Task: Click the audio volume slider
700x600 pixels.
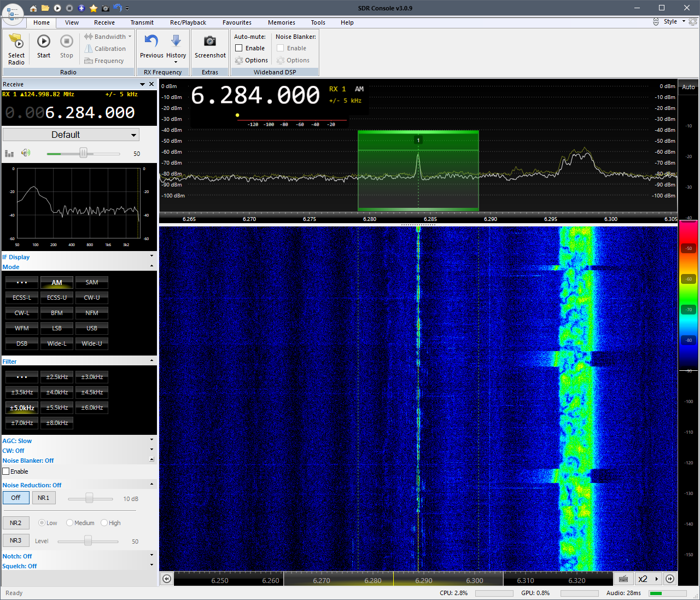Action: point(83,154)
